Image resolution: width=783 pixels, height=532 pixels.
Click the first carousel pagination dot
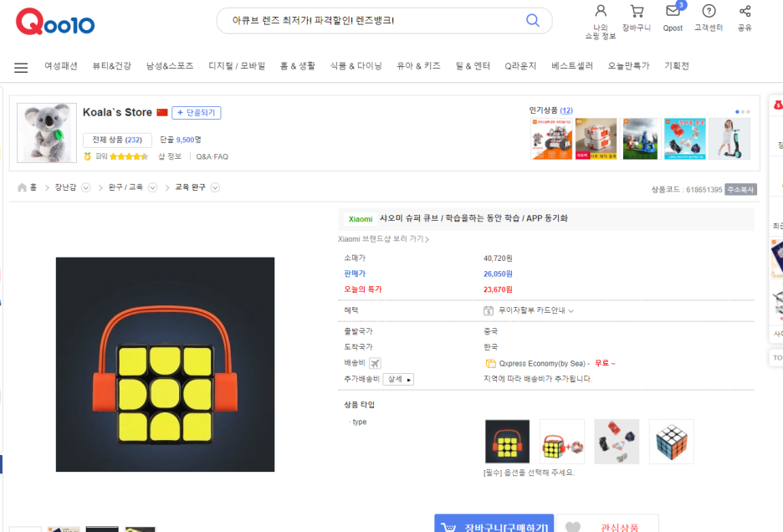point(737,112)
